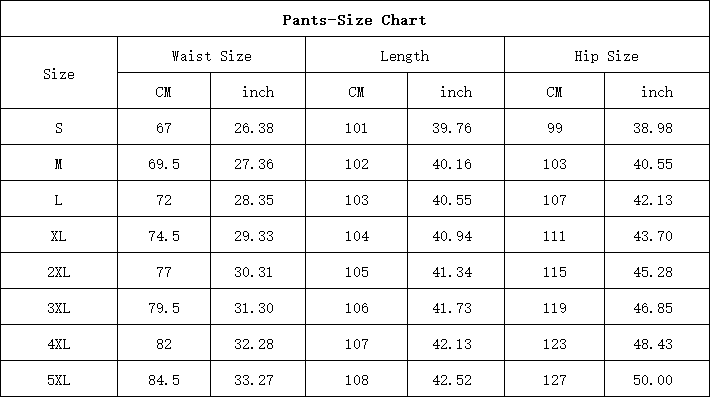
Task: Click the hip inch value 38.98
Action: click(x=653, y=128)
